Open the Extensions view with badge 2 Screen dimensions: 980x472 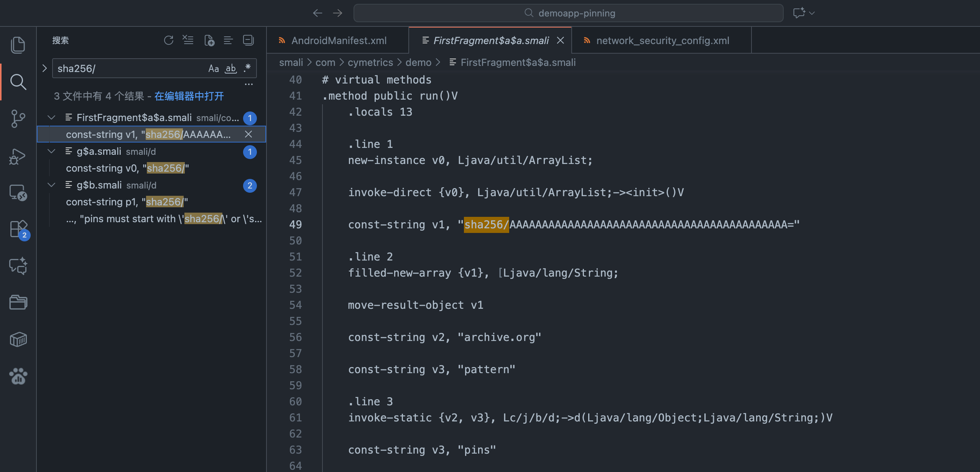coord(19,229)
